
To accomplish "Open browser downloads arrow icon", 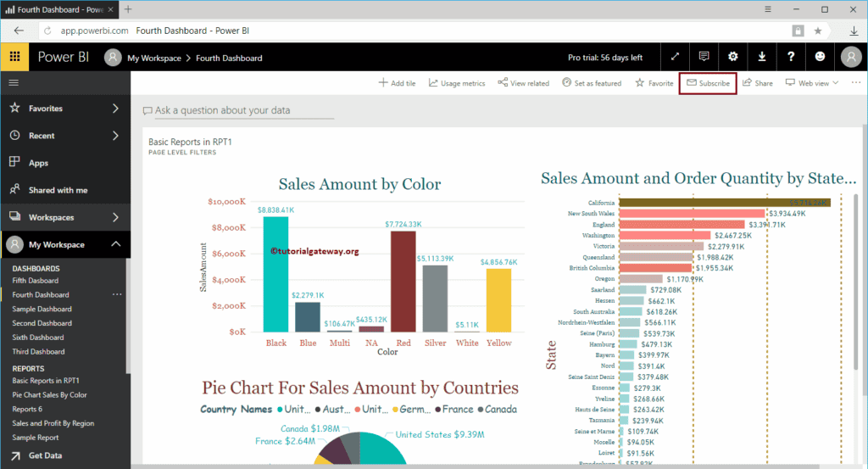I will coord(854,31).
